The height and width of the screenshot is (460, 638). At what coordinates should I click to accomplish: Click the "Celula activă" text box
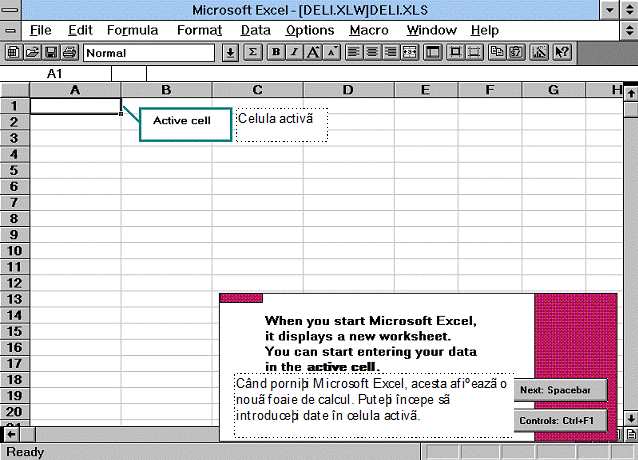pyautogui.click(x=282, y=125)
